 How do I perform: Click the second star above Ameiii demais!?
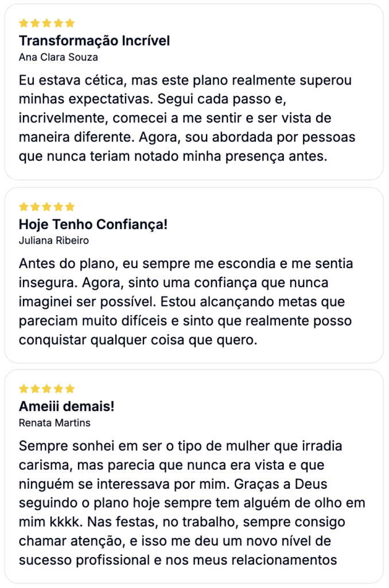(x=35, y=389)
